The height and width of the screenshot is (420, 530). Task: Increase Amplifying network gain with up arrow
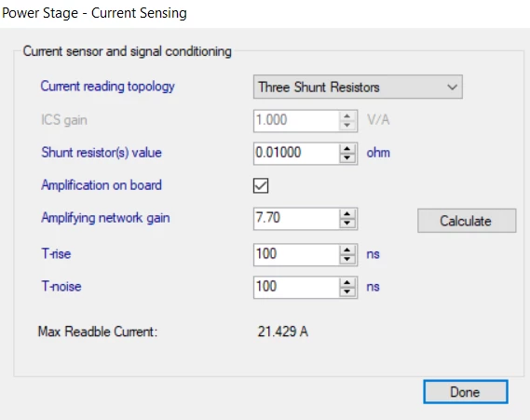[x=347, y=214]
